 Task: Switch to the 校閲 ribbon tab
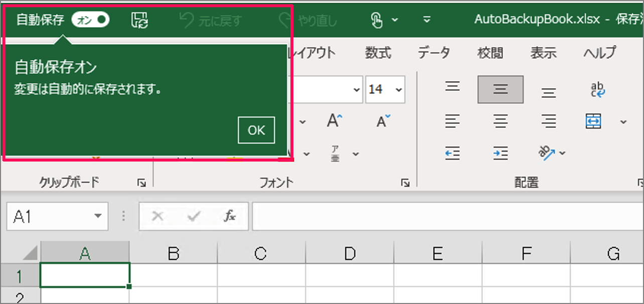[490, 52]
